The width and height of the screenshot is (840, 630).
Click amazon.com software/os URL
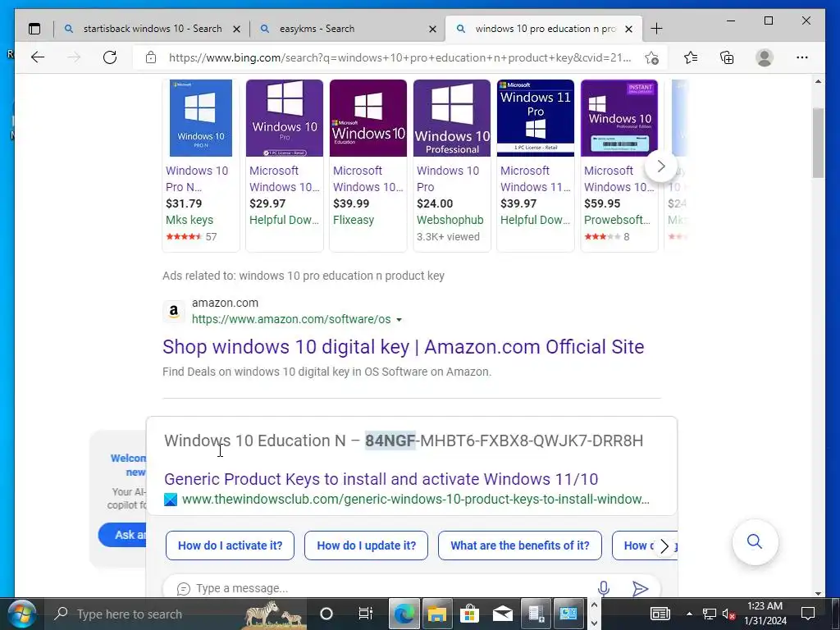tap(291, 319)
